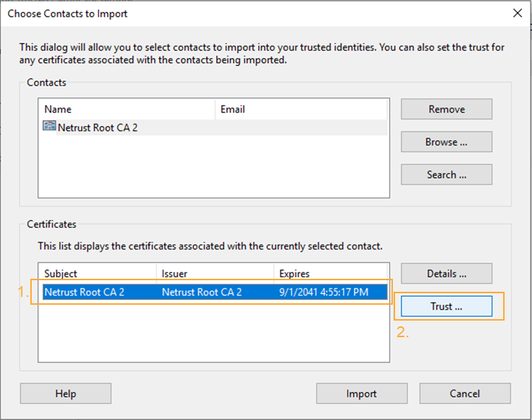Viewport: 532px width, 420px height.
Task: Click the Search... button
Action: click(x=446, y=174)
